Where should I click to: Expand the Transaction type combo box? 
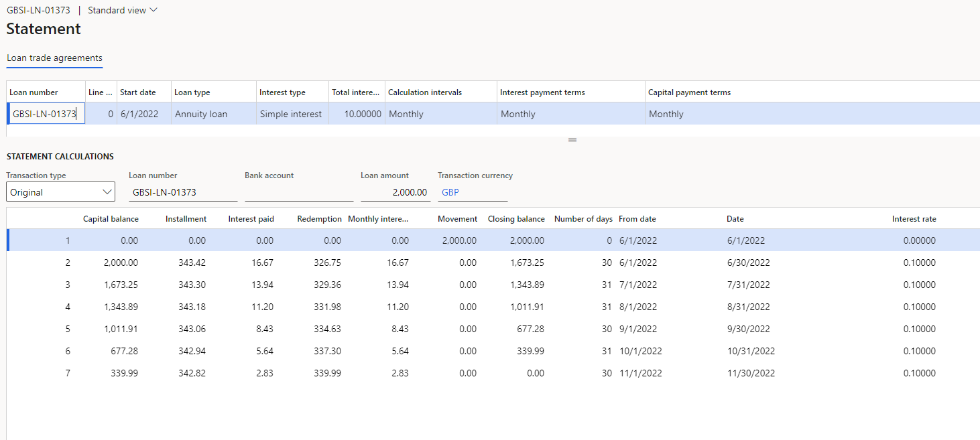61,192
